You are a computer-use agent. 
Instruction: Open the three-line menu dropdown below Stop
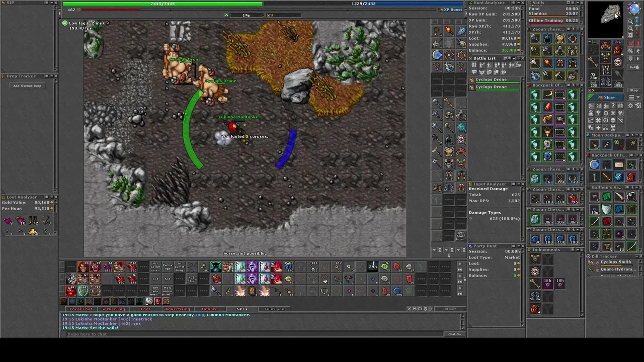[x=634, y=97]
